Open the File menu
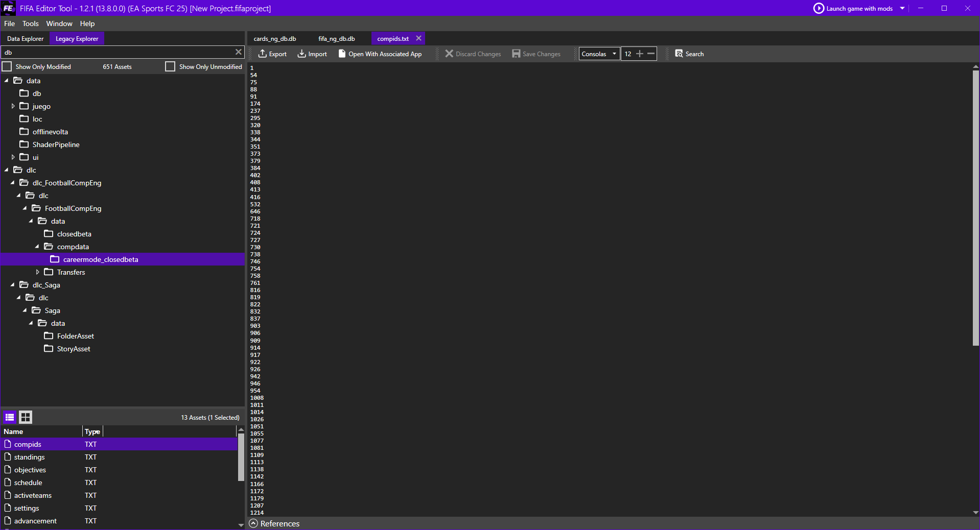 coord(9,23)
